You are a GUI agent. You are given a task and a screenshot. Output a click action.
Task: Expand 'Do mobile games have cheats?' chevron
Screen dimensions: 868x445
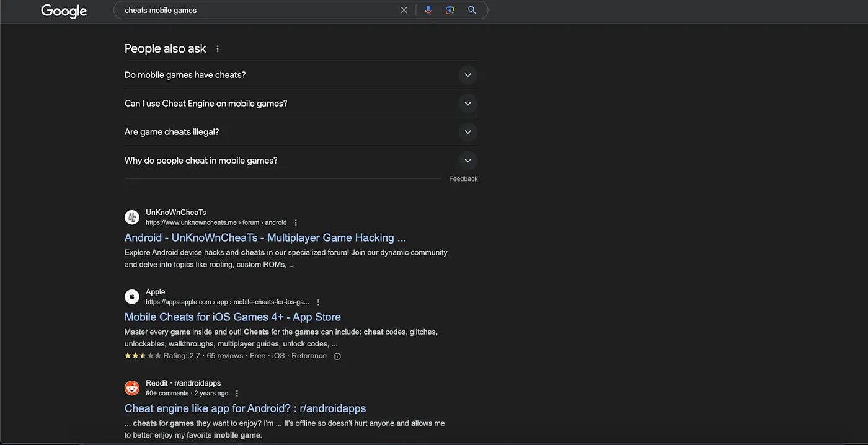point(468,75)
